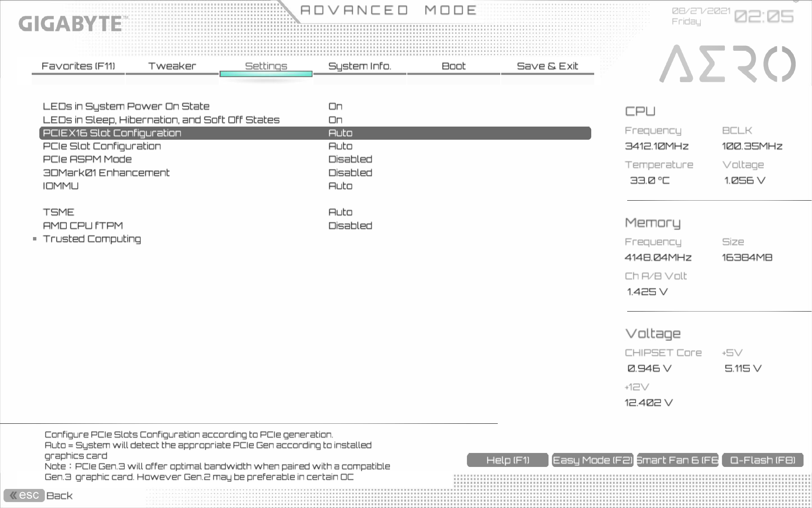Toggle 3DMark01 Enhancement Disabled value

pos(350,173)
